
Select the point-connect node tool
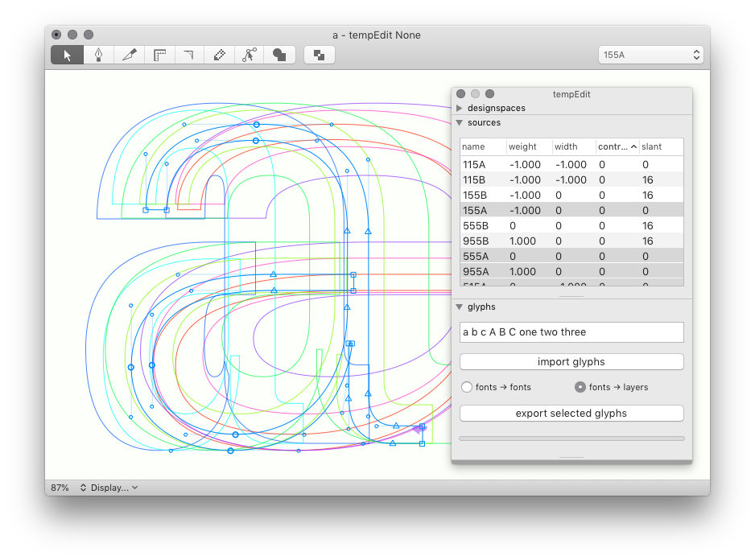coord(250,55)
